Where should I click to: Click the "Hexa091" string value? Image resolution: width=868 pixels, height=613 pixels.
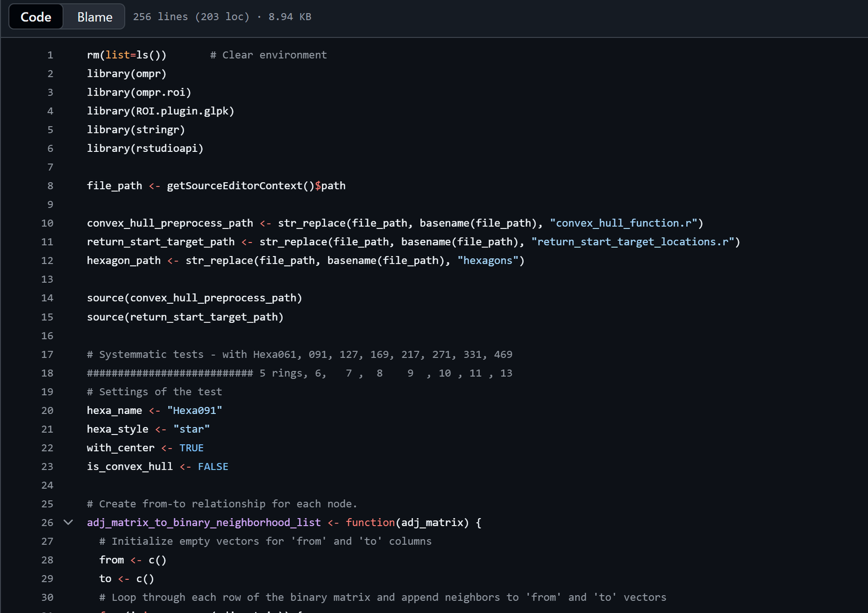pyautogui.click(x=195, y=410)
